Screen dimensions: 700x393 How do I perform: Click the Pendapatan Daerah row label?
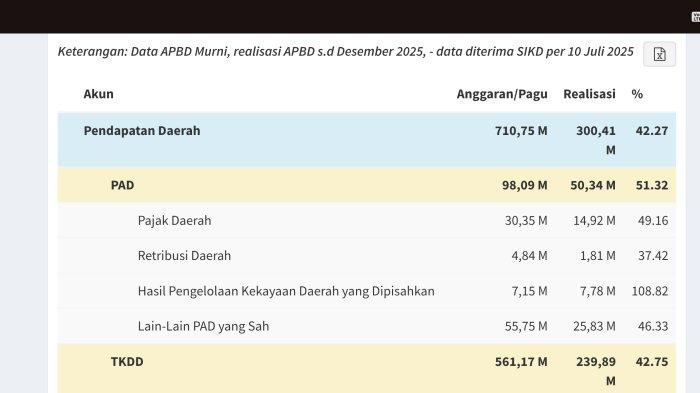142,130
